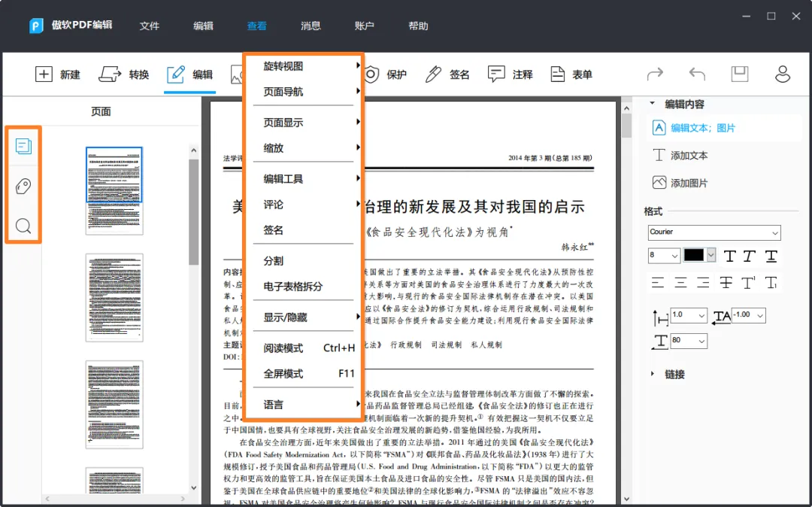
Task: Align text left
Action: (658, 282)
